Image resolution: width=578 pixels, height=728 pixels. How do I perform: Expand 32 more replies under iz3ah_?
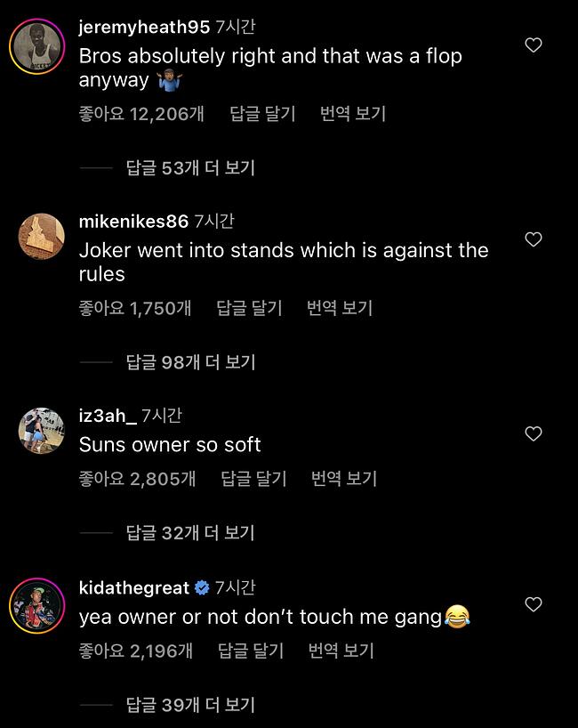(x=190, y=533)
